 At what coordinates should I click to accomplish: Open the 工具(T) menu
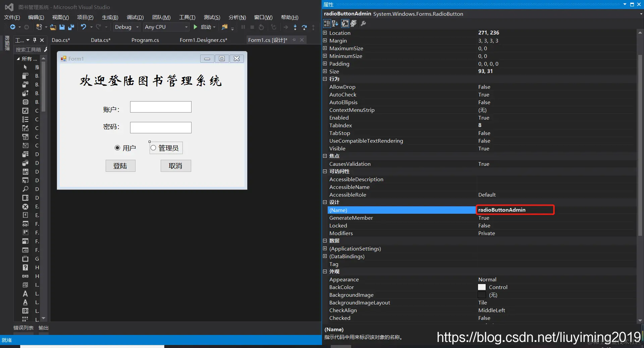click(187, 17)
